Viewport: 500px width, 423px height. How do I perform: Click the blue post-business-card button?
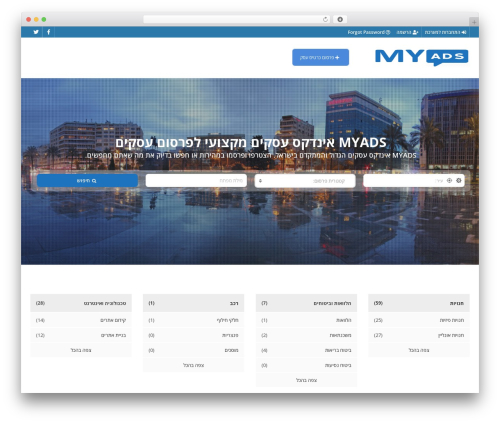pos(320,57)
